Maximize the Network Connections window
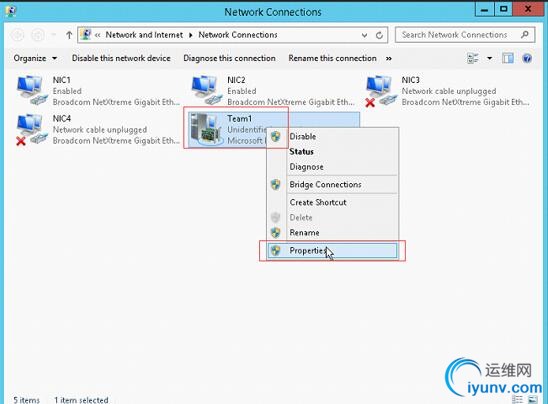Viewport: 548px width, 404px height. [x=504, y=9]
